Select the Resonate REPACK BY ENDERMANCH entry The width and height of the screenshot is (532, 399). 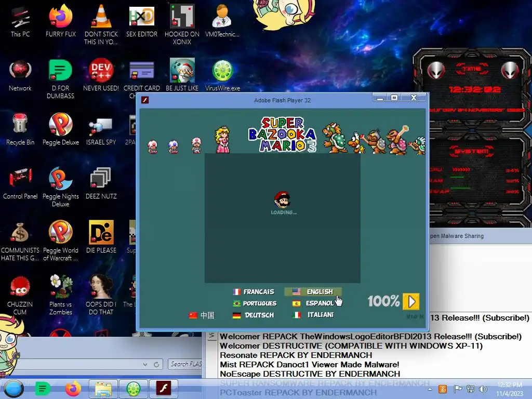[x=296, y=355]
